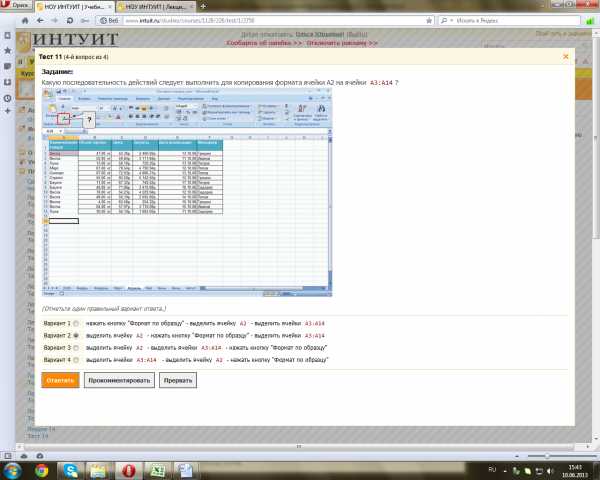600x480 pixels.
Task: Go to the Opera home page icon
Action: click(x=25, y=21)
